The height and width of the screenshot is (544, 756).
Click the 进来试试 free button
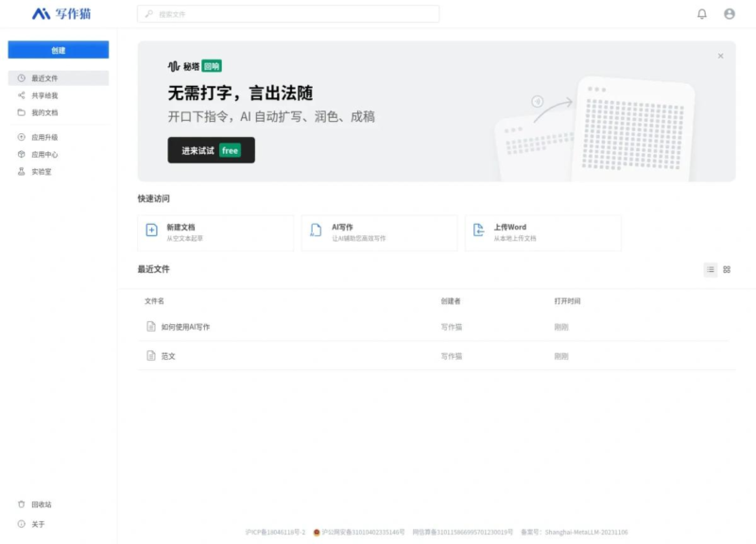click(211, 150)
